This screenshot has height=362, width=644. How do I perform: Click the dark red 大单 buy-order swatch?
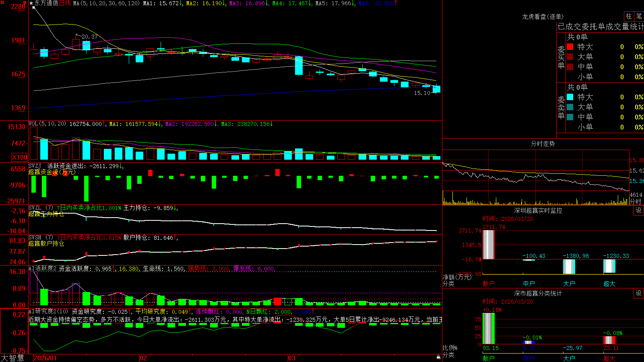(x=570, y=57)
